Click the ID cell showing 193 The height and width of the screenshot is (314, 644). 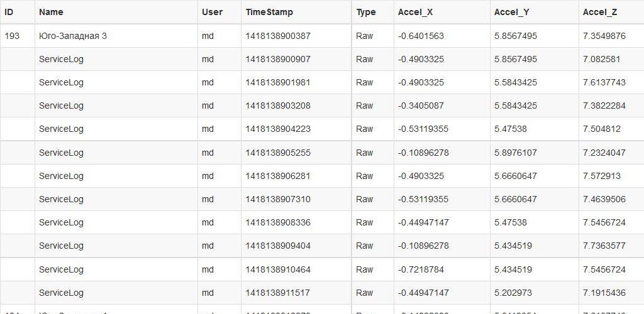tap(12, 36)
